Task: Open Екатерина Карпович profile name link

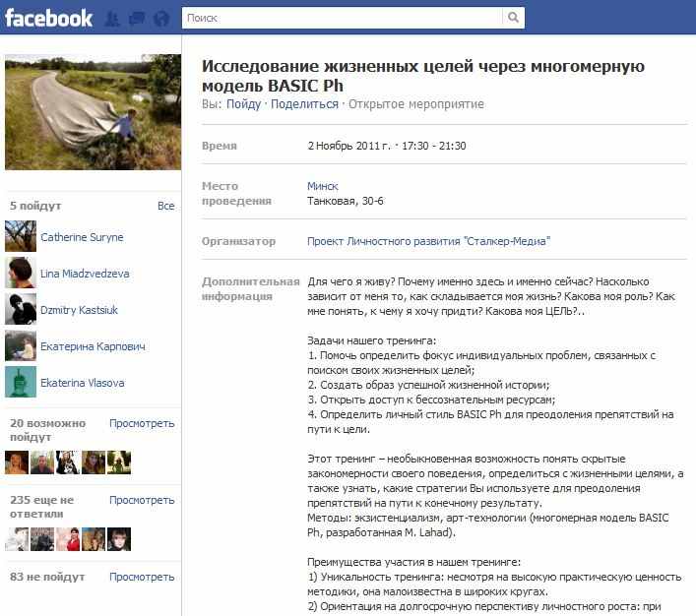Action: click(93, 346)
